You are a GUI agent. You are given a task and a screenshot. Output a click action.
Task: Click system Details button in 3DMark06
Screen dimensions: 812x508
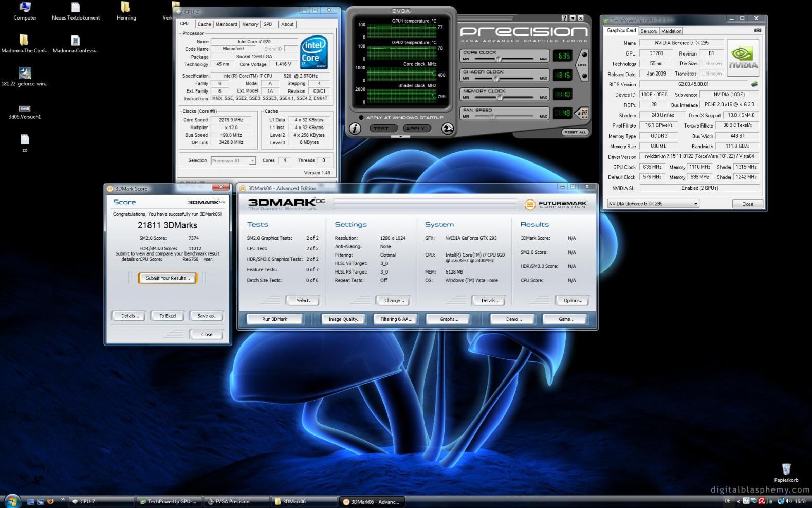click(x=490, y=301)
